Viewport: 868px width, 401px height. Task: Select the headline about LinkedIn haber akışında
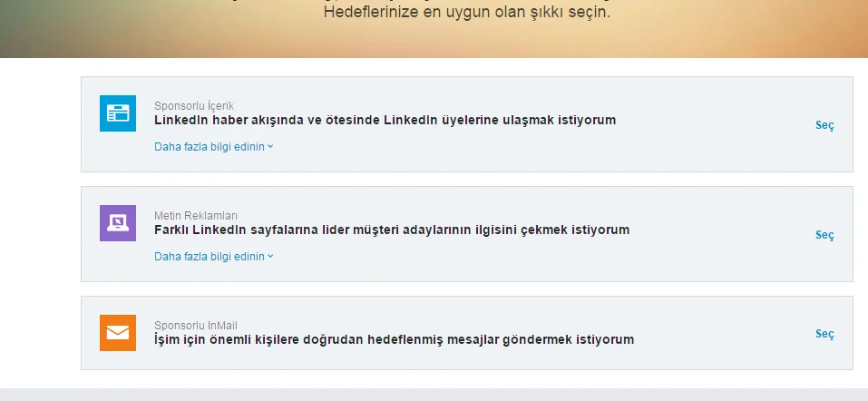coord(385,120)
